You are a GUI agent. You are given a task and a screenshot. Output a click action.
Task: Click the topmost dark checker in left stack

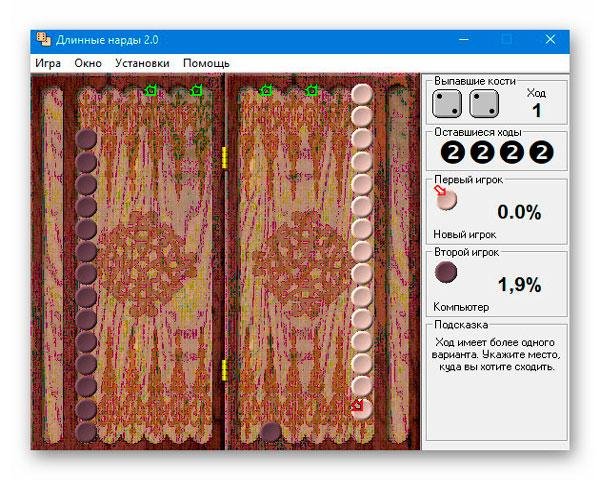click(86, 139)
